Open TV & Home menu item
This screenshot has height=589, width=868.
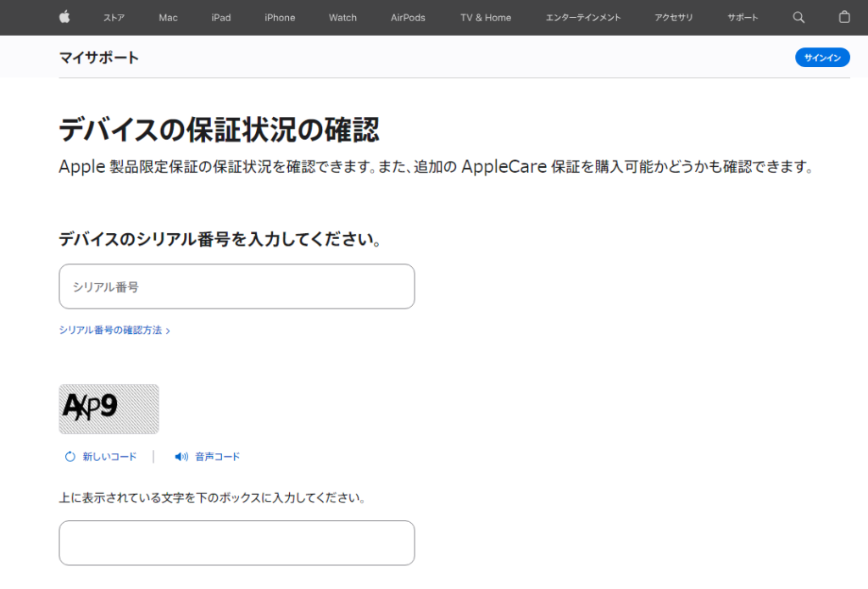[486, 18]
